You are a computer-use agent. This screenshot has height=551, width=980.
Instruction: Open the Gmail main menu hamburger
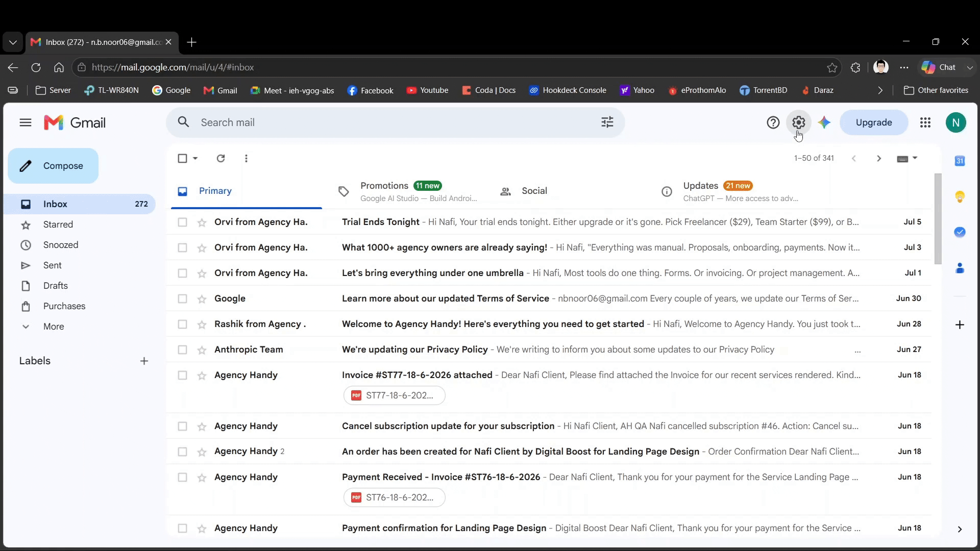click(26, 122)
